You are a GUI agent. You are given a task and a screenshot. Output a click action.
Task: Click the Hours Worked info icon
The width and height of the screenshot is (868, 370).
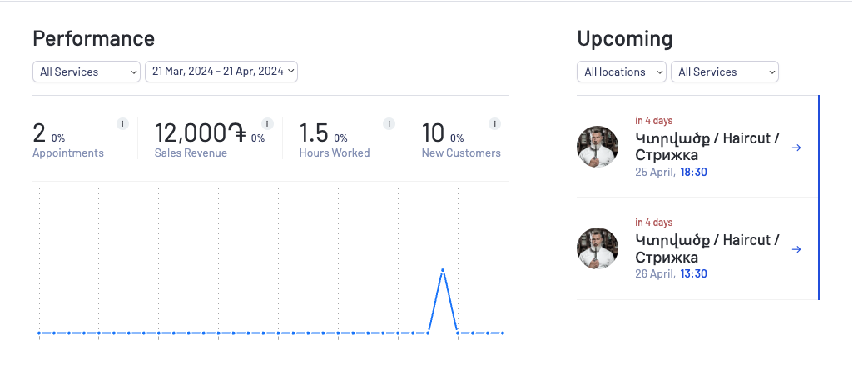click(x=389, y=124)
